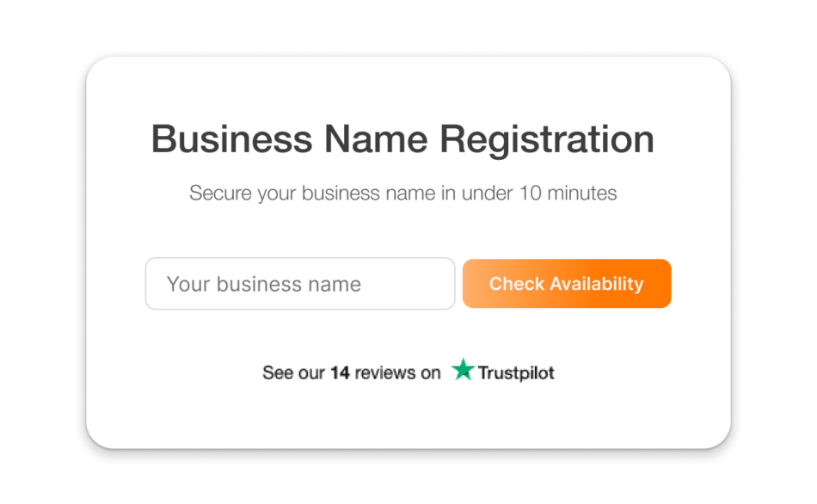The image size is (817, 504).
Task: Click the word Business in the heading
Action: click(232, 139)
